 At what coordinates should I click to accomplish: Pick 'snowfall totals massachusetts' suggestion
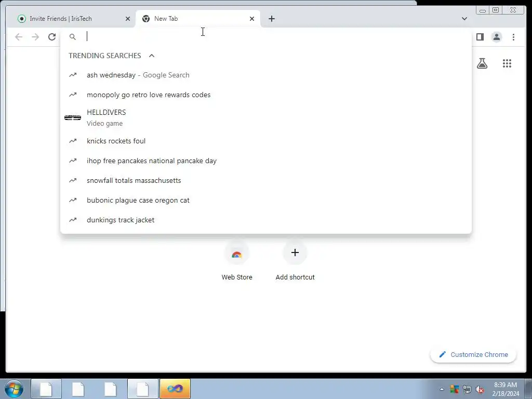(x=265, y=180)
